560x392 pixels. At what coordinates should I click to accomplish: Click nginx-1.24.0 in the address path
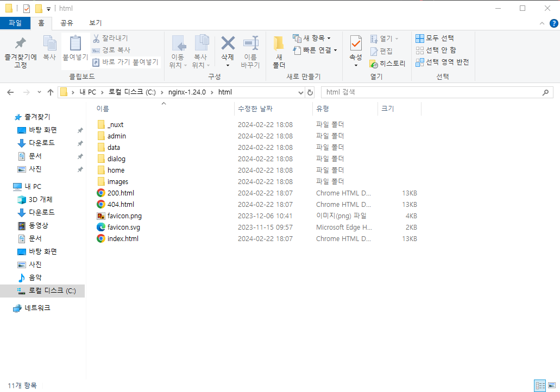pyautogui.click(x=187, y=92)
